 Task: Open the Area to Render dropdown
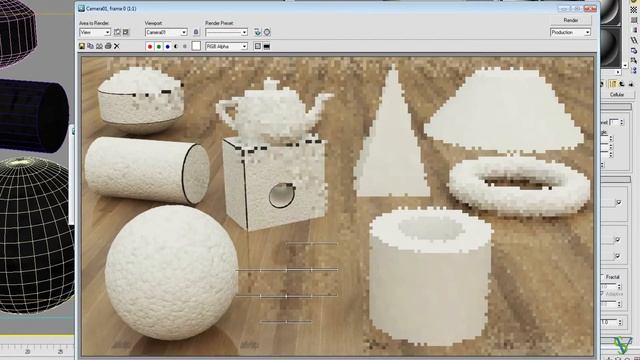95,32
